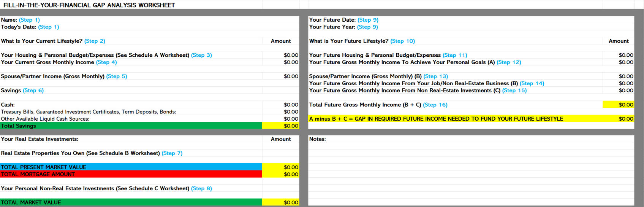644x207 pixels.
Task: Click the yellow Total Savings amount cell
Action: (281, 126)
